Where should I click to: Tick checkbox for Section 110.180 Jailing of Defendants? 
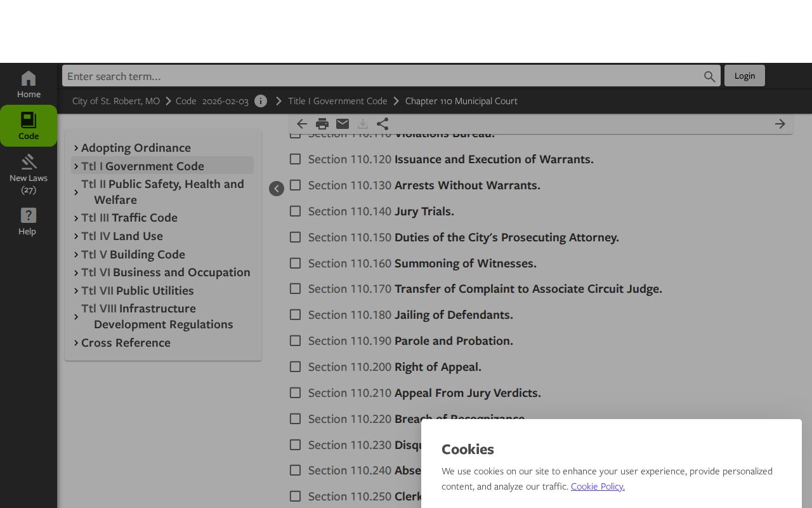pos(295,314)
